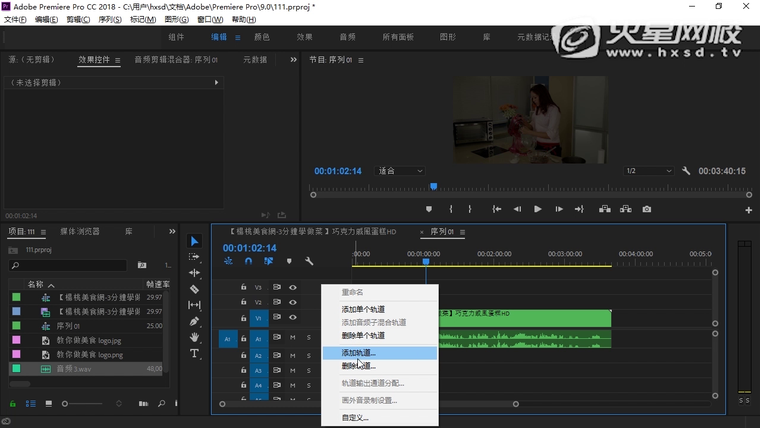Switch to the 颜色 workspace

coord(262,37)
